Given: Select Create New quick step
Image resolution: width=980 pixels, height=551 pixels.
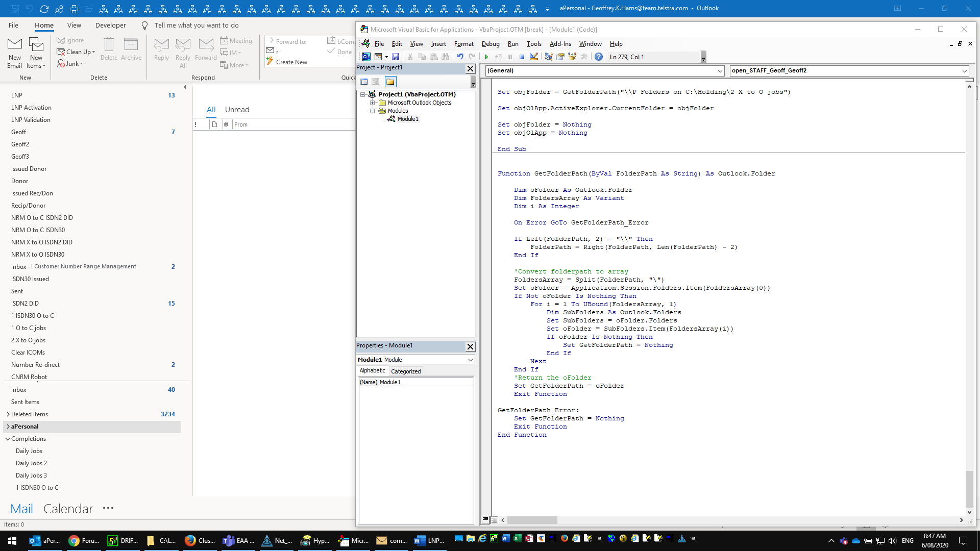Looking at the screenshot, I should click(287, 62).
